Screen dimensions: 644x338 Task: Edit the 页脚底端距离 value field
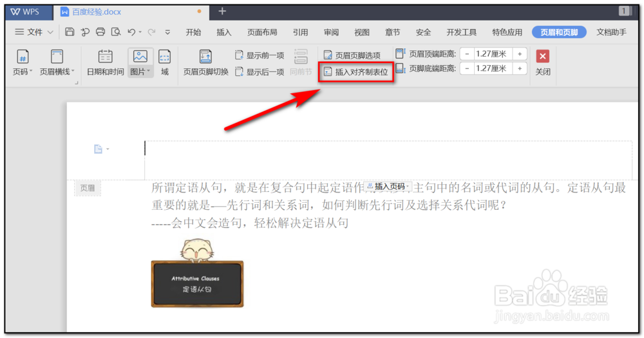(x=493, y=69)
